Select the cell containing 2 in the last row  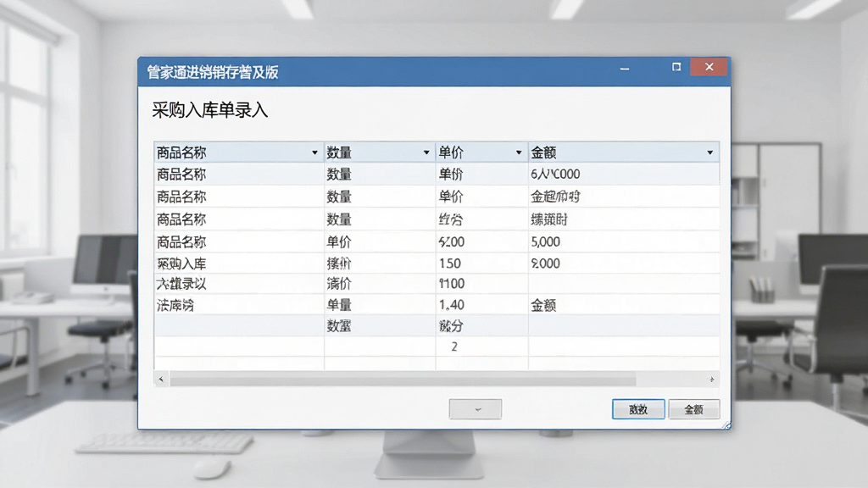click(x=482, y=347)
